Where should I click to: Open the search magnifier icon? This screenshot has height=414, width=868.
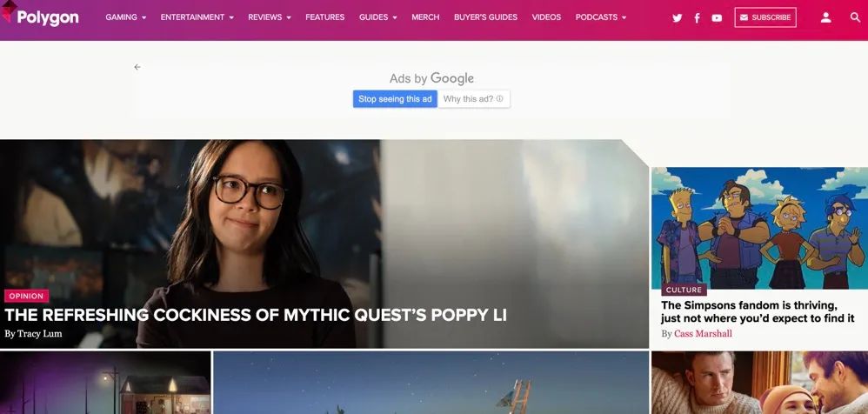click(x=855, y=17)
